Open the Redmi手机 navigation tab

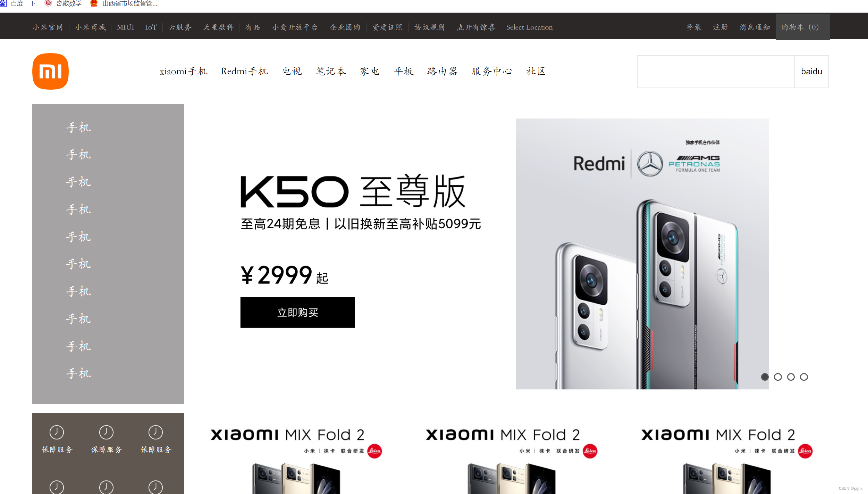point(244,71)
